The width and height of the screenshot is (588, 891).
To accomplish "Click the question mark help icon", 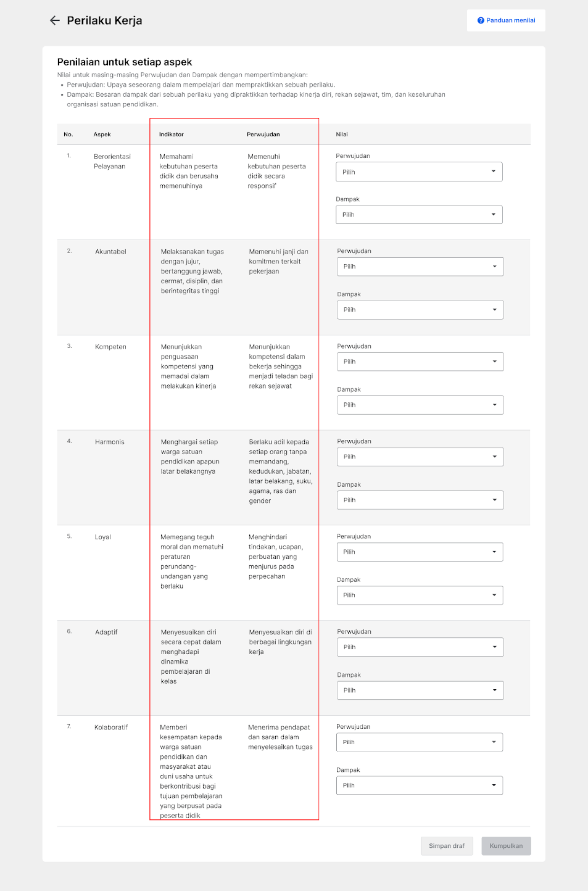I will click(481, 20).
